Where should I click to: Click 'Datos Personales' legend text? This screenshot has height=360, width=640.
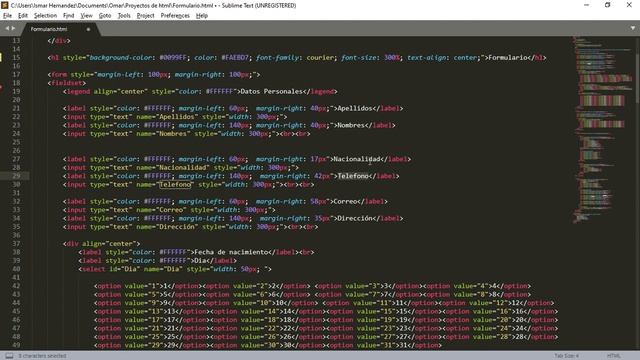point(271,91)
